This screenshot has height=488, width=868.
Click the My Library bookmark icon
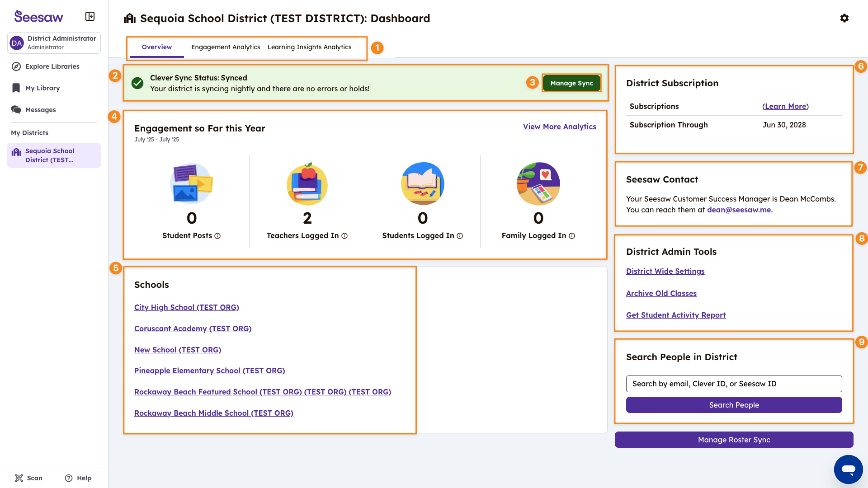tap(16, 88)
